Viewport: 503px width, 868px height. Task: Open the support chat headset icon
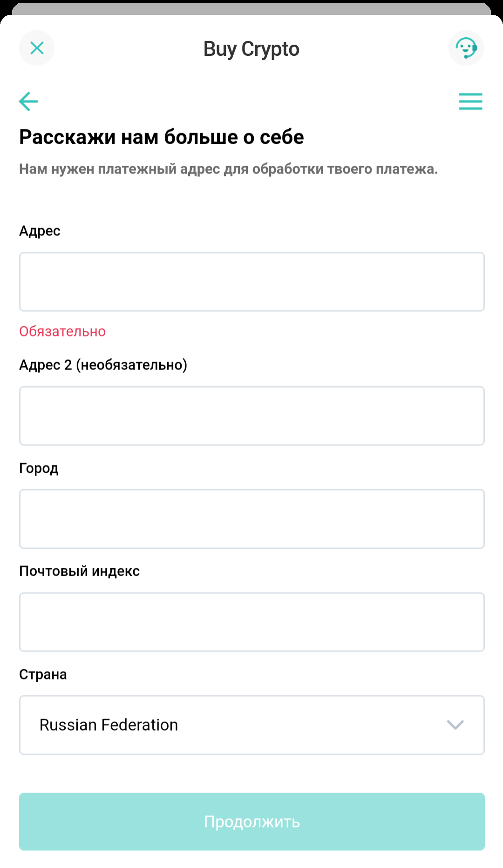click(466, 48)
